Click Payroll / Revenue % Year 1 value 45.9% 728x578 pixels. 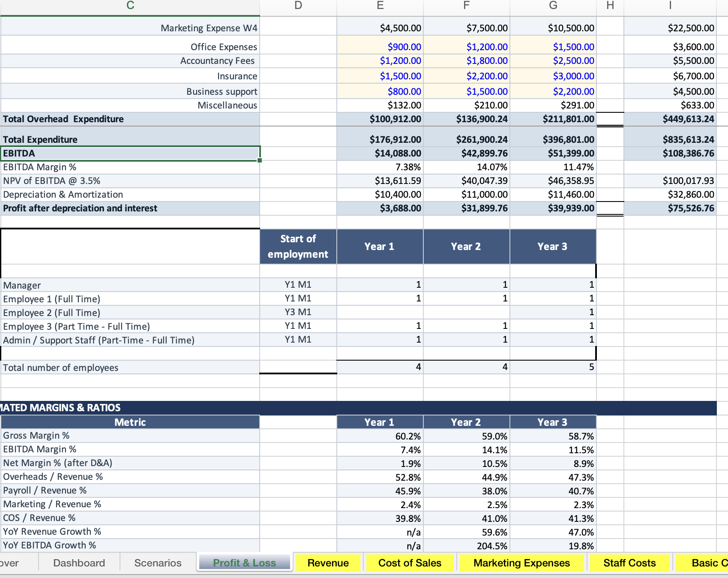(380, 491)
